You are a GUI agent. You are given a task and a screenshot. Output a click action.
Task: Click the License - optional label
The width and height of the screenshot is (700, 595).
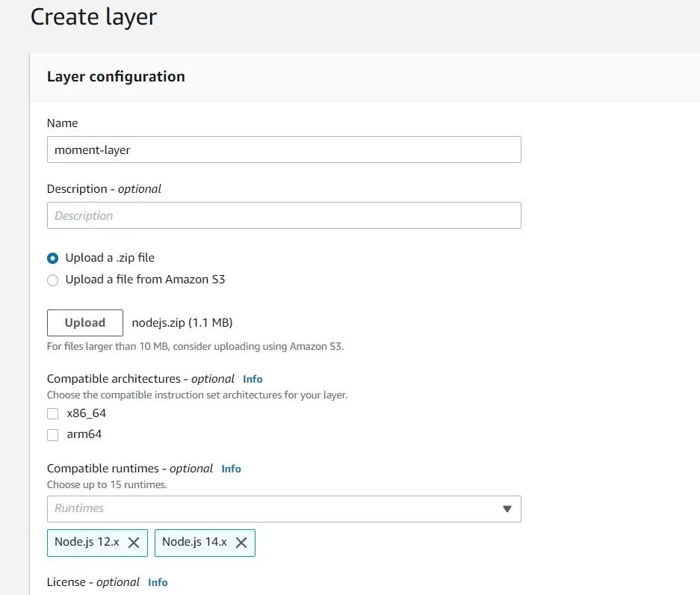click(92, 582)
